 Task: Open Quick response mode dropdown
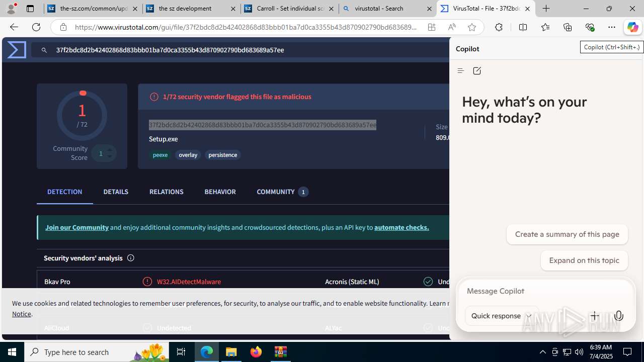502,316
